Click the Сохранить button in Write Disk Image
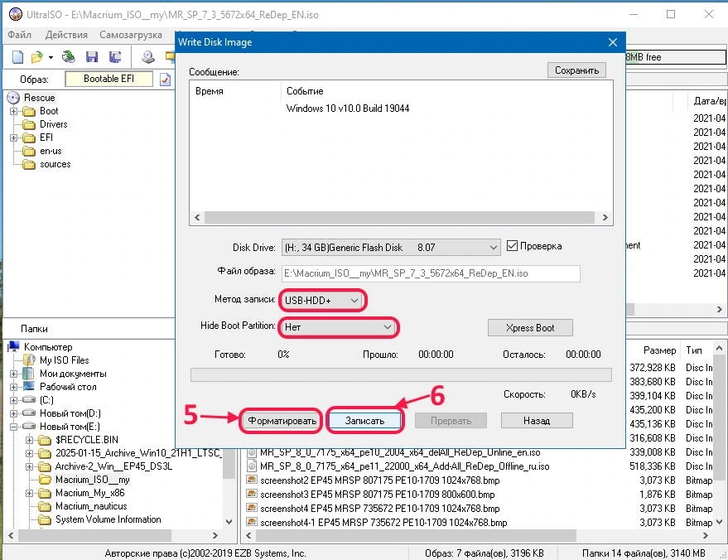 point(576,70)
